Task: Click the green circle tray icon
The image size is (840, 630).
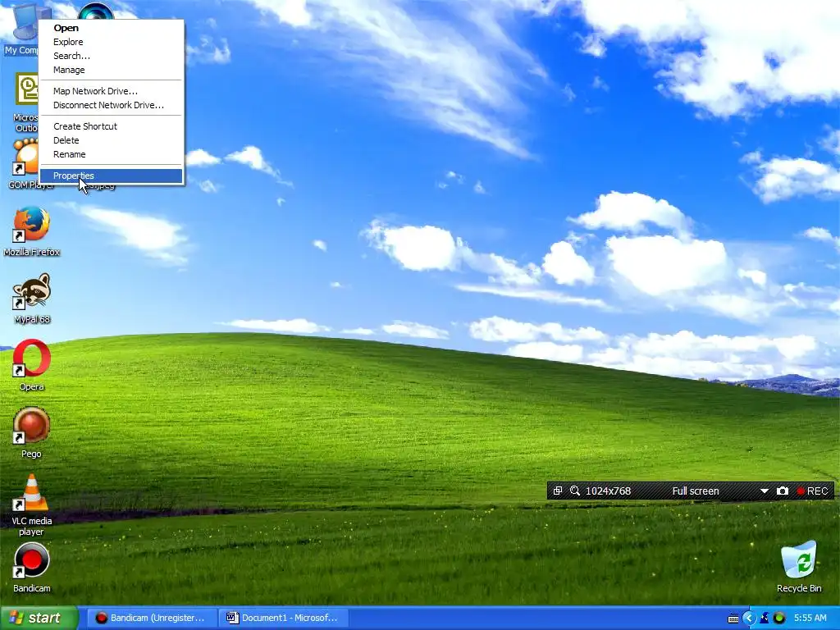Action: click(779, 619)
